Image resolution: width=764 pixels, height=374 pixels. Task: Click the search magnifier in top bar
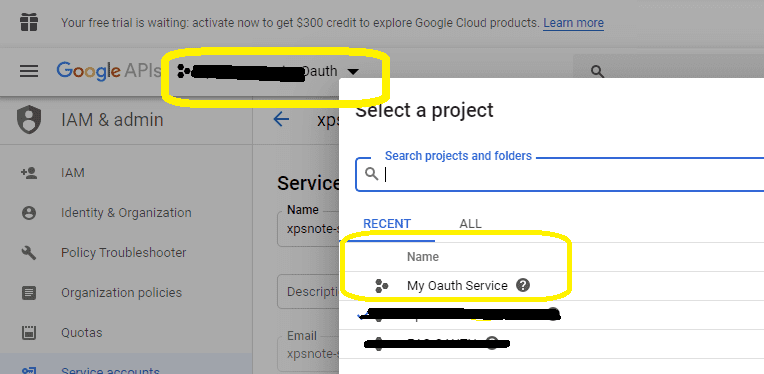597,72
